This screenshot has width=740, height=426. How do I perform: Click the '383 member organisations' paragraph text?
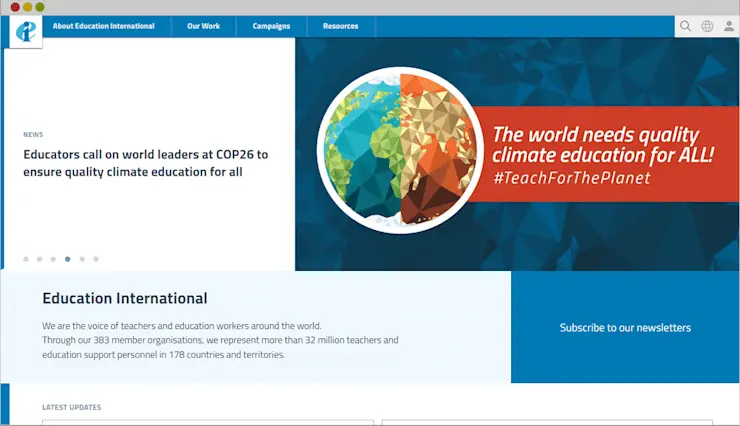coord(220,340)
